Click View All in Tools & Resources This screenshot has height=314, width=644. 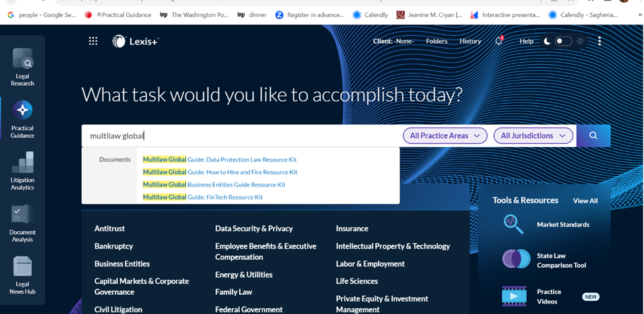point(585,200)
